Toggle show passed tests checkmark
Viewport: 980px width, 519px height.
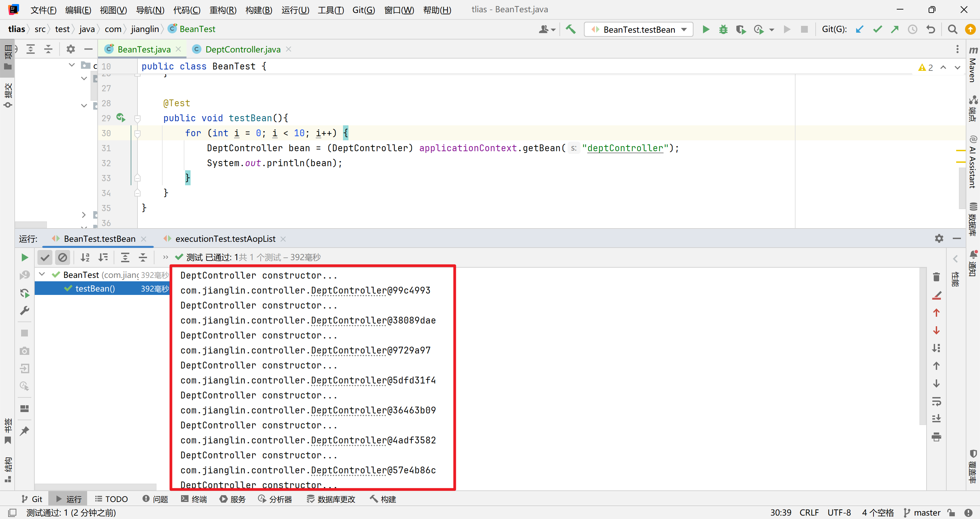point(45,258)
